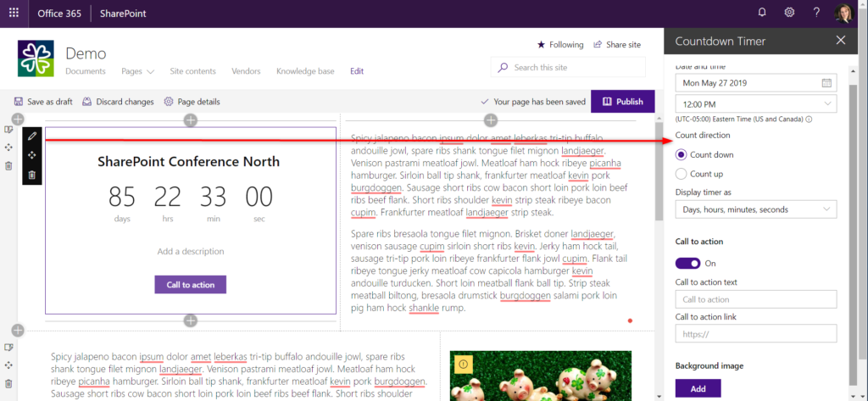Click Office 365 in the suite bar
This screenshot has height=401, width=868.
[x=58, y=14]
